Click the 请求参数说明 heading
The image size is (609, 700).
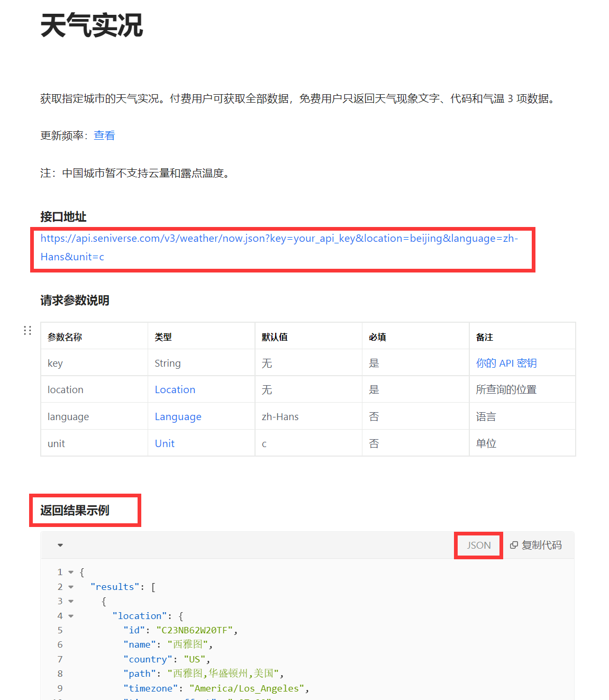(75, 301)
